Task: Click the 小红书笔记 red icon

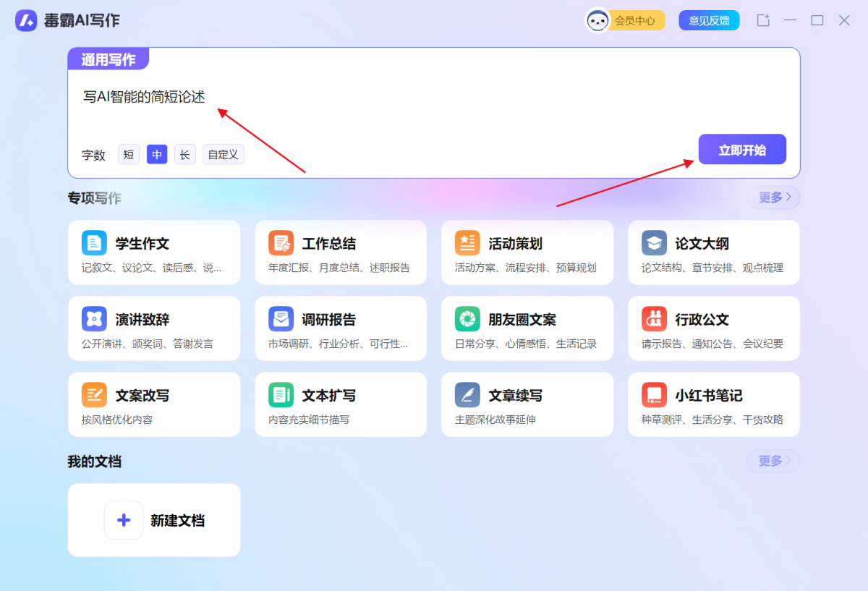Action: coord(654,395)
